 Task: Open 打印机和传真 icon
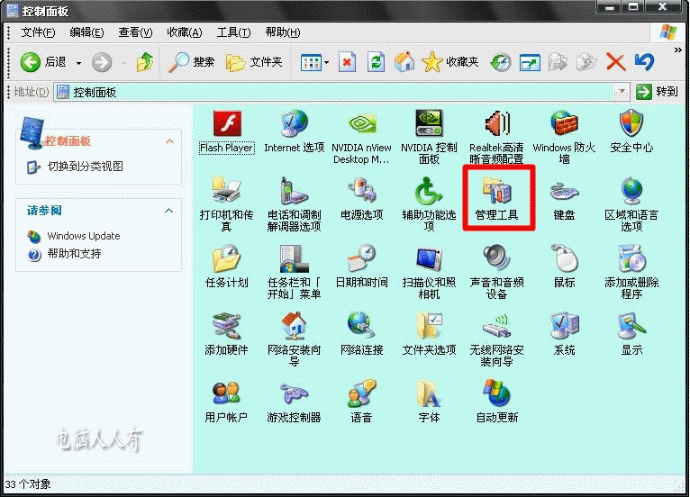click(x=227, y=204)
